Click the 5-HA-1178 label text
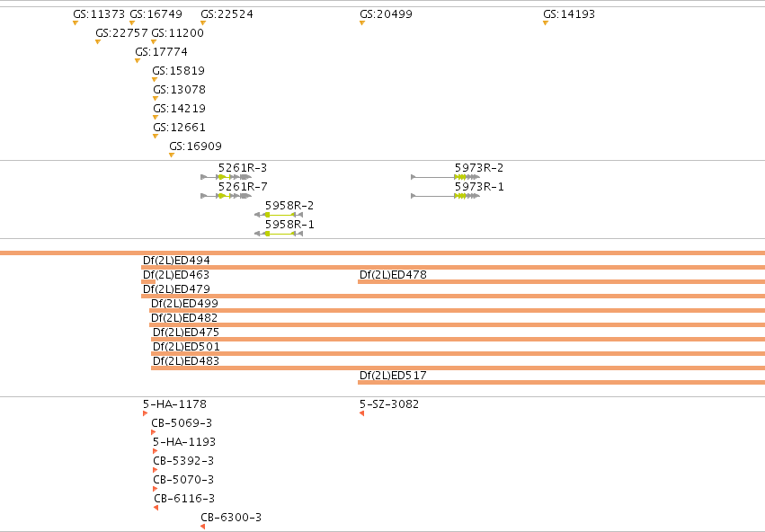The width and height of the screenshot is (765, 532). click(174, 404)
